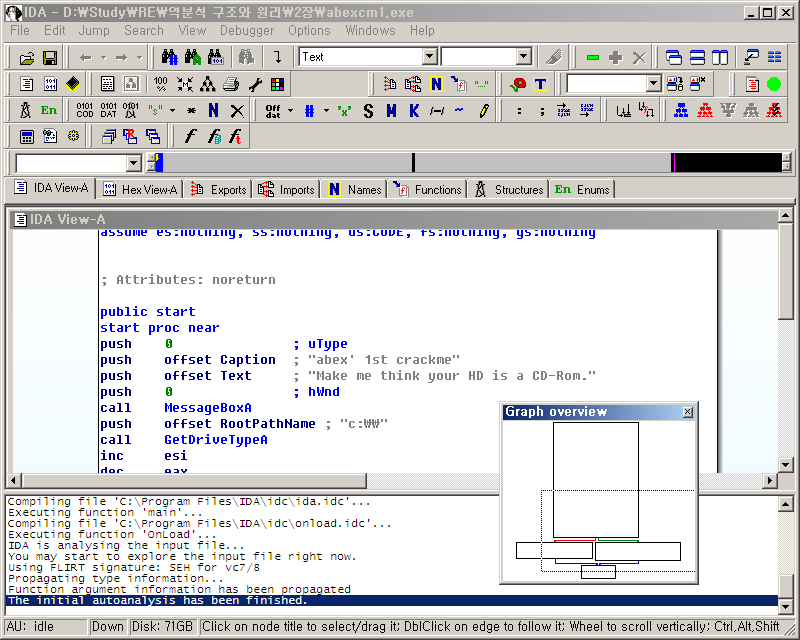Click the green circle run indicator icon
Image resolution: width=800 pixels, height=640 pixels.
[x=773, y=84]
